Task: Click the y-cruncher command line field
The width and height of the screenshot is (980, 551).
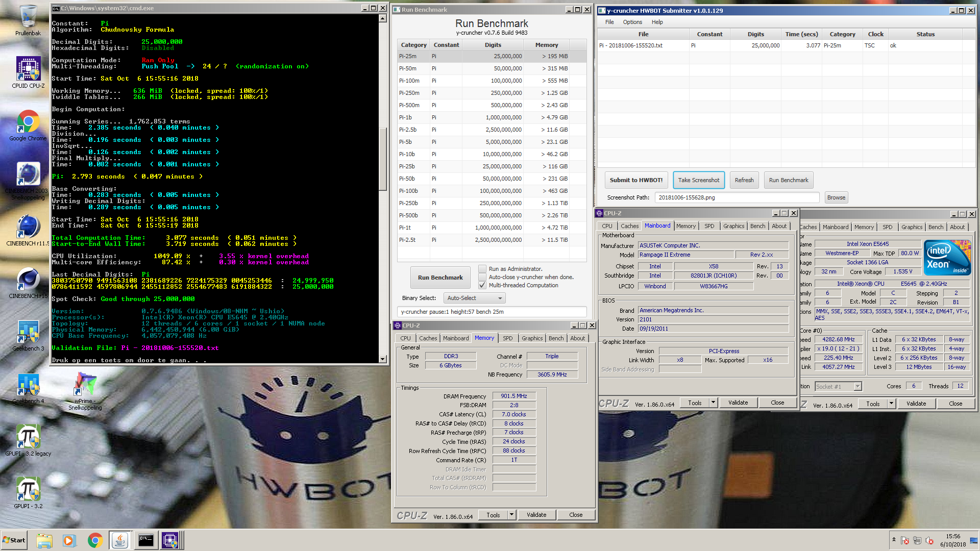Action: [x=492, y=312]
